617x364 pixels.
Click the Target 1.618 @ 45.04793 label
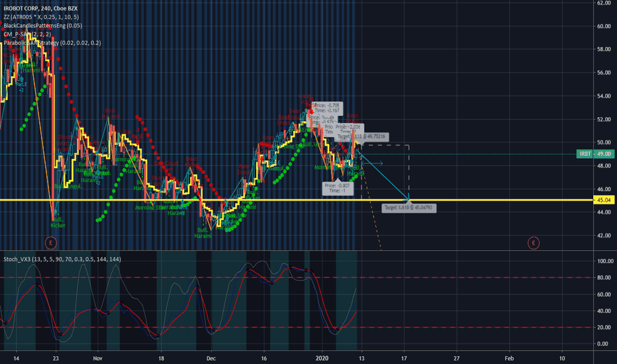tap(409, 207)
